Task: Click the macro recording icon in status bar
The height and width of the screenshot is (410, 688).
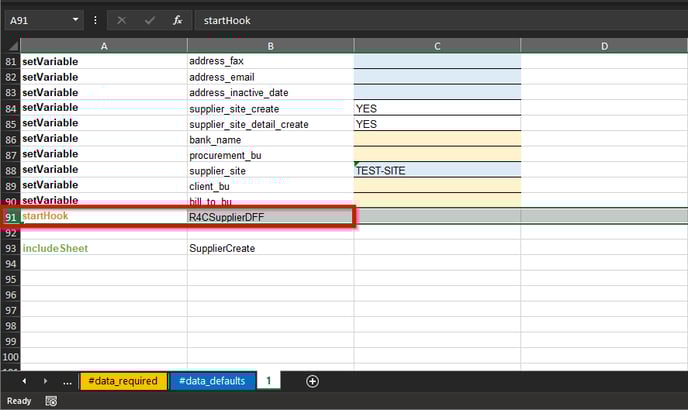Action: click(51, 401)
